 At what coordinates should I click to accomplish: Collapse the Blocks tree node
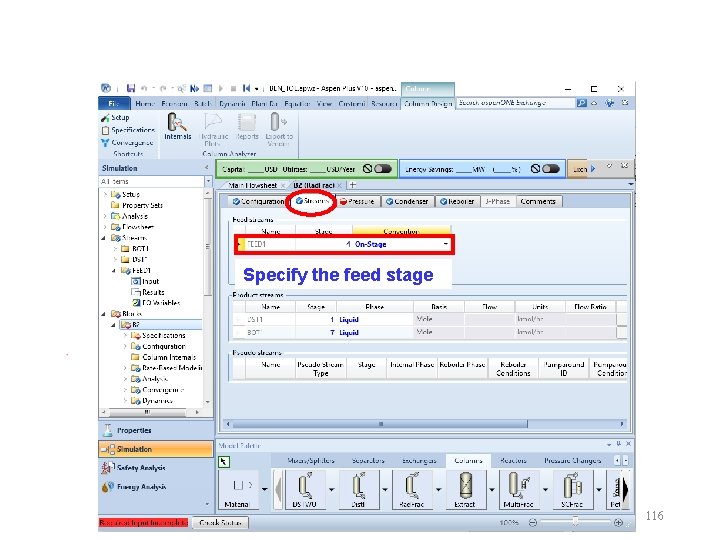coord(103,314)
